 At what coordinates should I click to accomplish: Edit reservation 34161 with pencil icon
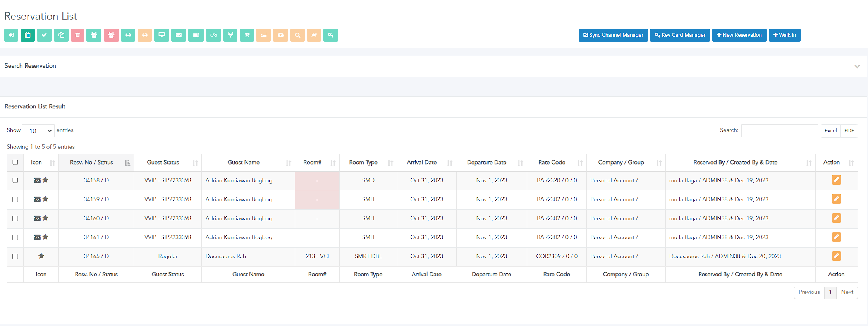[x=836, y=237]
